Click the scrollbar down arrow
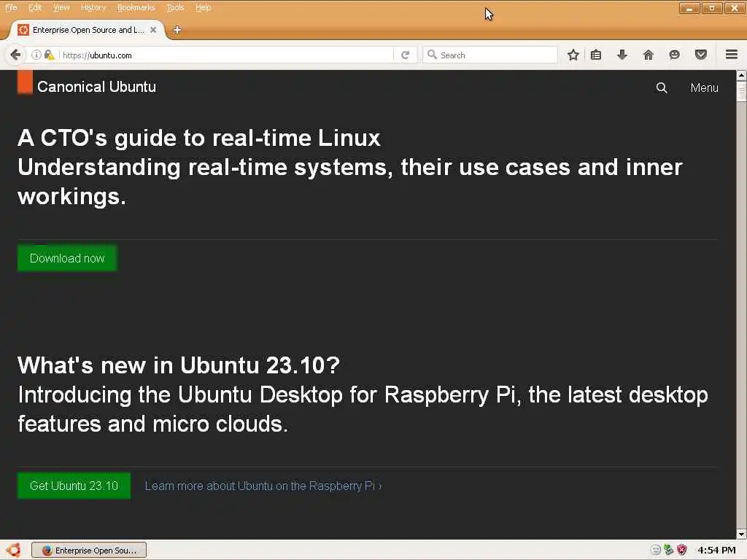The height and width of the screenshot is (560, 747). 741,534
